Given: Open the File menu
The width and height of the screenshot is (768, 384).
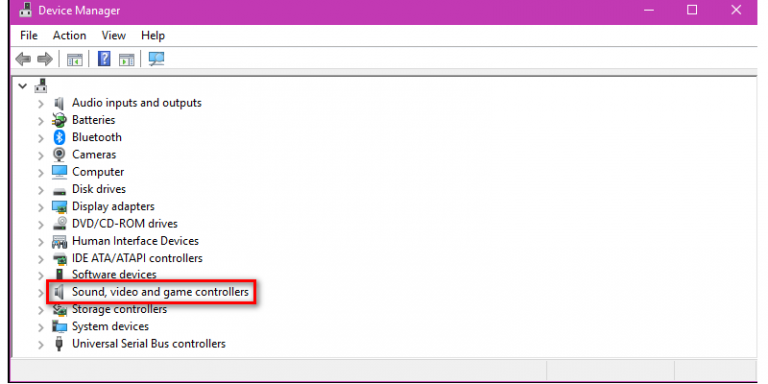Looking at the screenshot, I should coord(28,36).
